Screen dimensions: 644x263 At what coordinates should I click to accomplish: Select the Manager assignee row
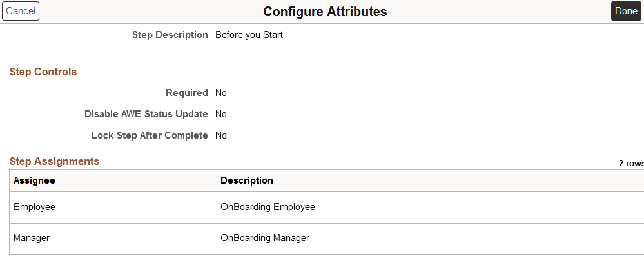pyautogui.click(x=32, y=238)
